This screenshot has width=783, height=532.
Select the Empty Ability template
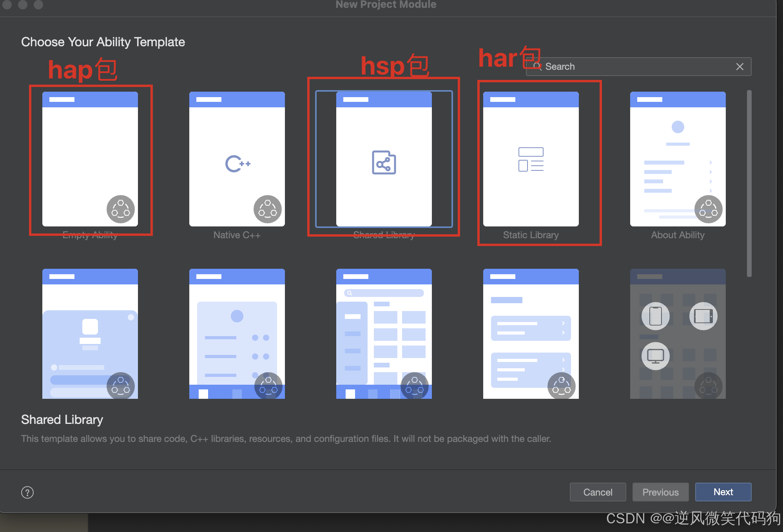tap(90, 159)
